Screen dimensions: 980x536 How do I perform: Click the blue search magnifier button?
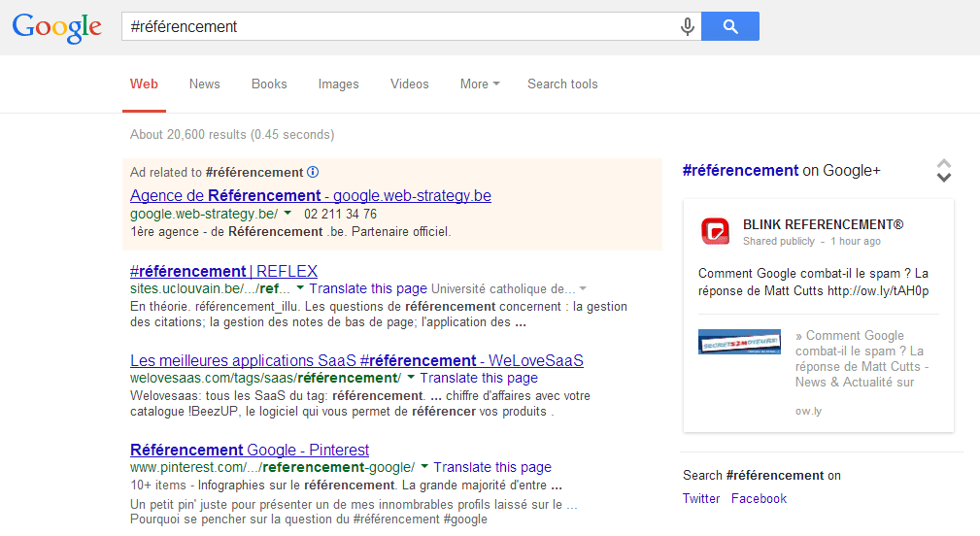coord(730,26)
